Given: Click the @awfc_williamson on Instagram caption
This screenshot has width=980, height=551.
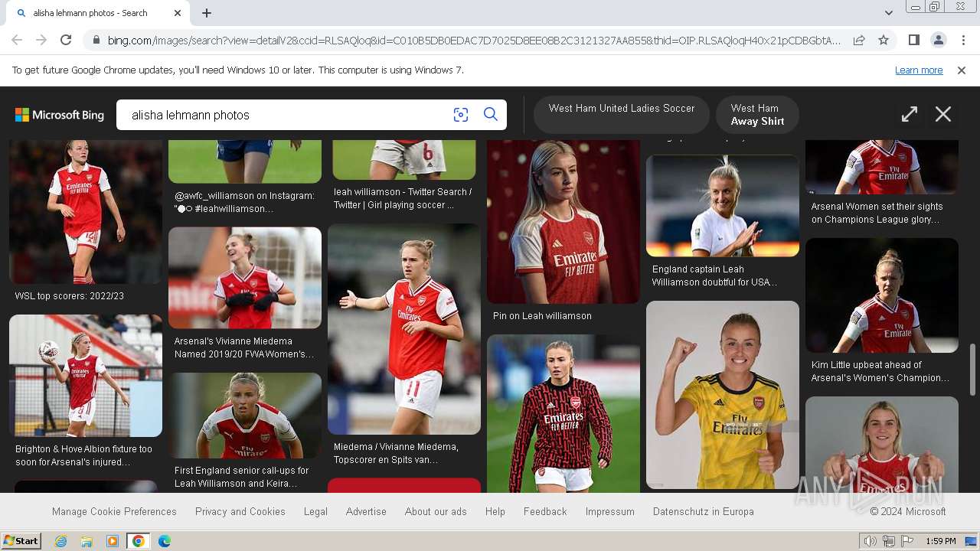Looking at the screenshot, I should pyautogui.click(x=243, y=202).
